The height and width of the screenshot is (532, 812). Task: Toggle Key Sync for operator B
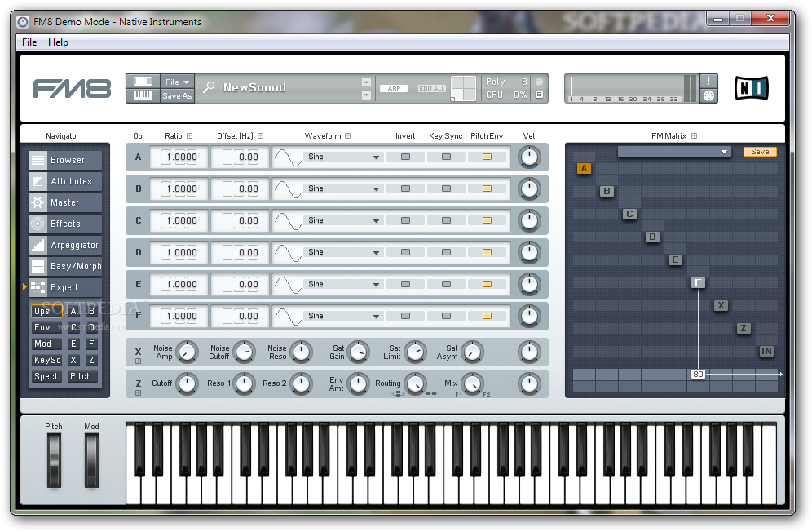446,188
